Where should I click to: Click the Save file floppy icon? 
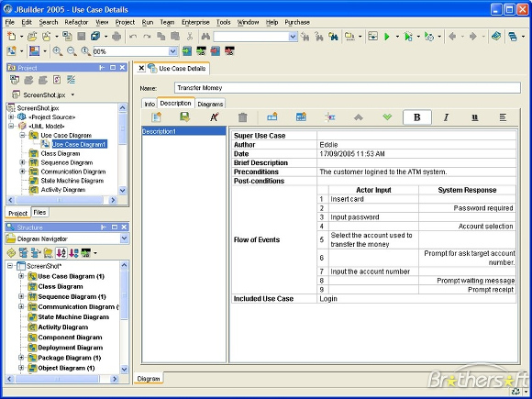[81, 36]
